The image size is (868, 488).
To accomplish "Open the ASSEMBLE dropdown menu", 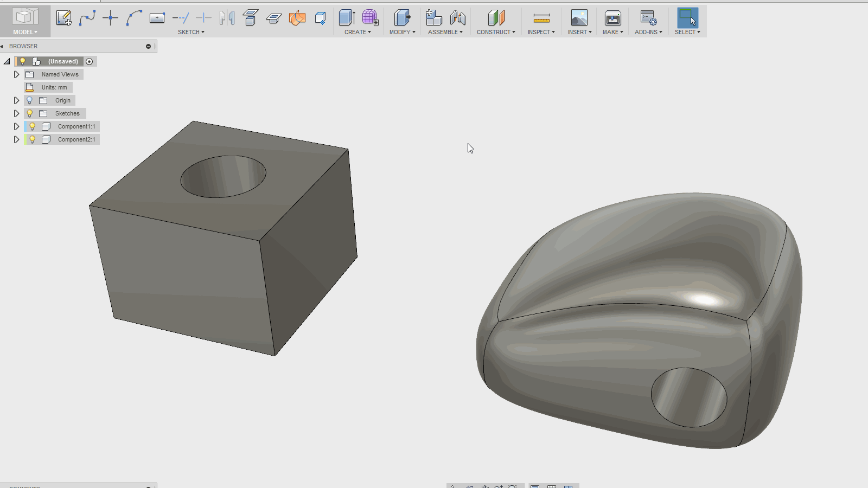I will [445, 32].
